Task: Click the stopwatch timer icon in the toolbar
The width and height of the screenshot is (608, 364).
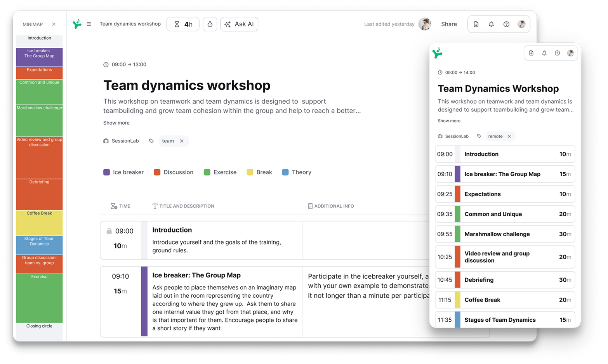Action: 210,24
